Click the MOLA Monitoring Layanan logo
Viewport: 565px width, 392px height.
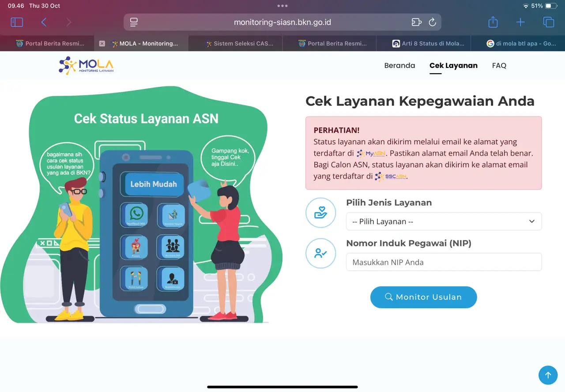[87, 65]
